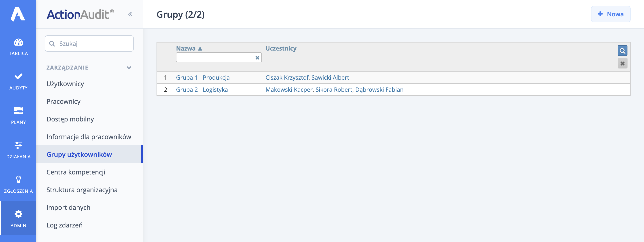Select Struktura organizacyjna in sidebar
The height and width of the screenshot is (242, 644).
(x=82, y=190)
